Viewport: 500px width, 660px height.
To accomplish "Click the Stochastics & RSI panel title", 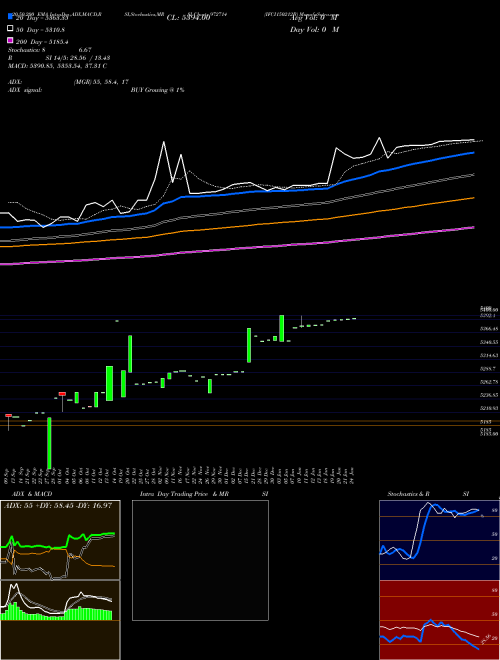I will tap(428, 494).
